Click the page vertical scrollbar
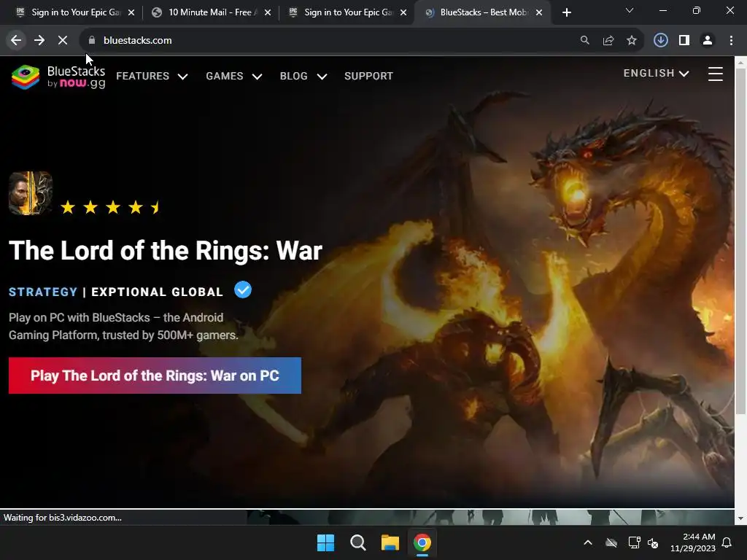This screenshot has height=560, width=747. pyautogui.click(x=741, y=240)
